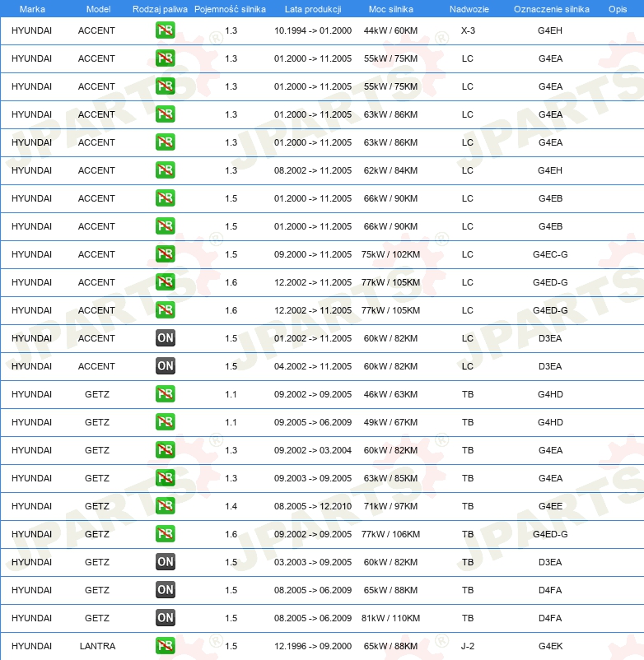Click the Nadwozie column header
Screen dimensions: 644x660
click(469, 9)
